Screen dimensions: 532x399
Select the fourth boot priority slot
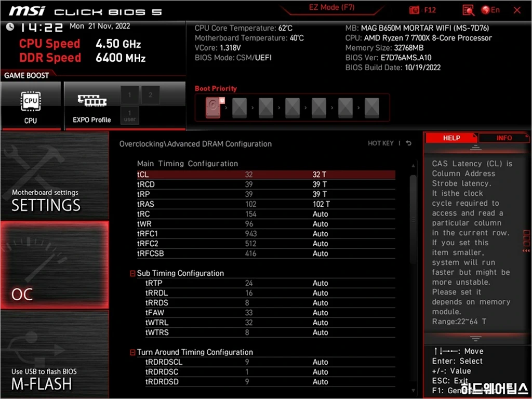(x=292, y=108)
